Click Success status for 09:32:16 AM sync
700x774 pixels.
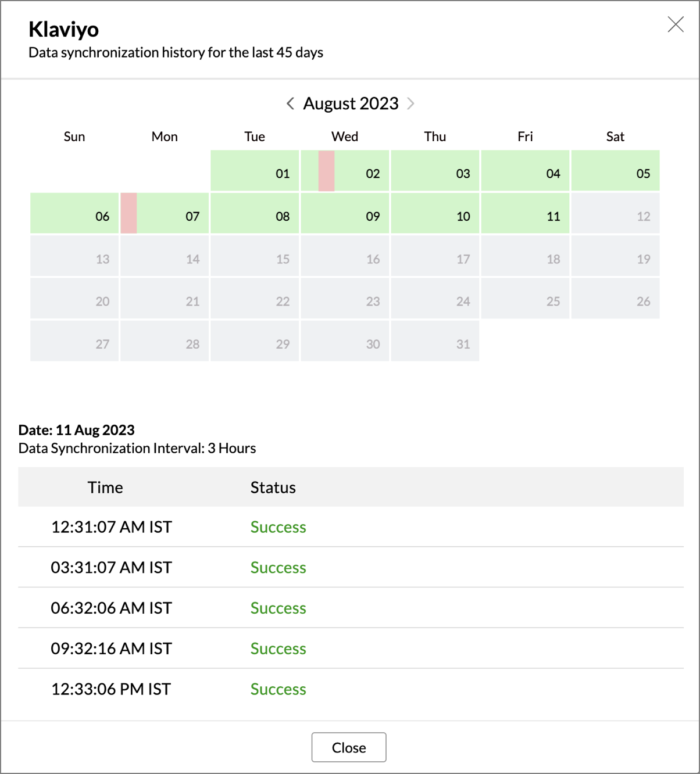pyautogui.click(x=278, y=648)
